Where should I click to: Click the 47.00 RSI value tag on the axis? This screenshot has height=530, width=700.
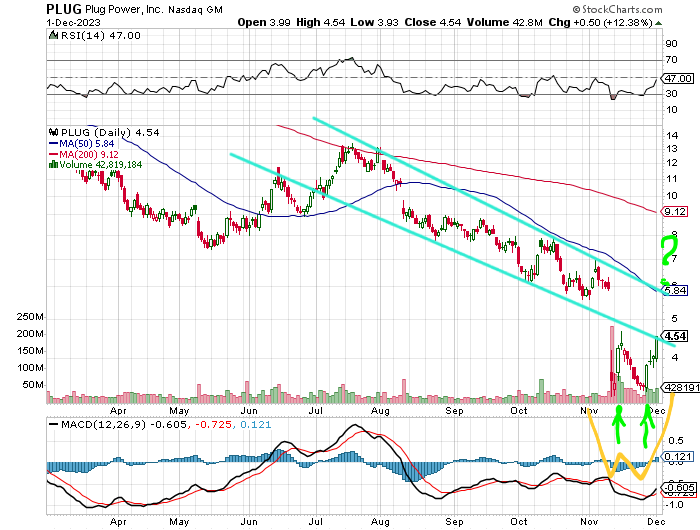click(678, 79)
